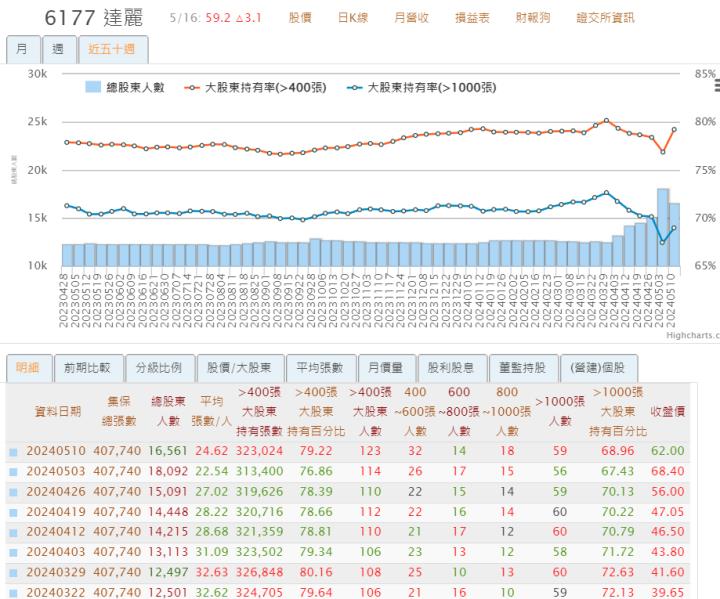Click the 資料日期 column header
The height and width of the screenshot is (599, 720).
(58, 411)
